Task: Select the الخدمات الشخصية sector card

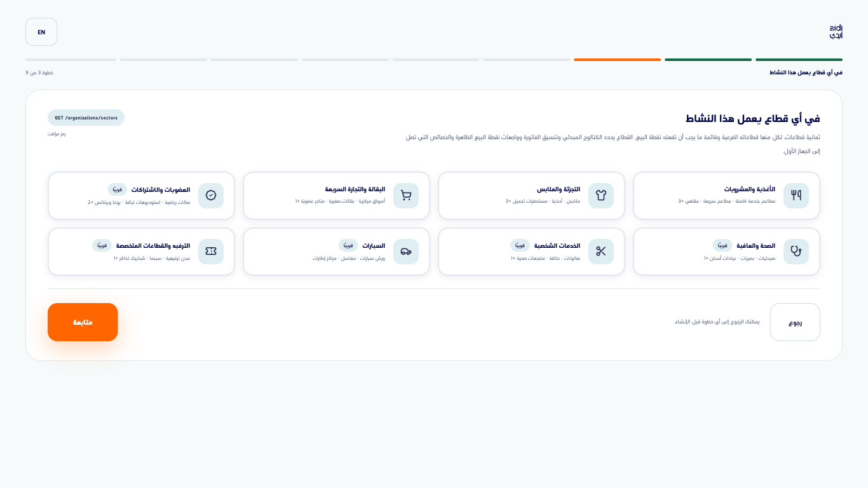Action: coord(531,252)
